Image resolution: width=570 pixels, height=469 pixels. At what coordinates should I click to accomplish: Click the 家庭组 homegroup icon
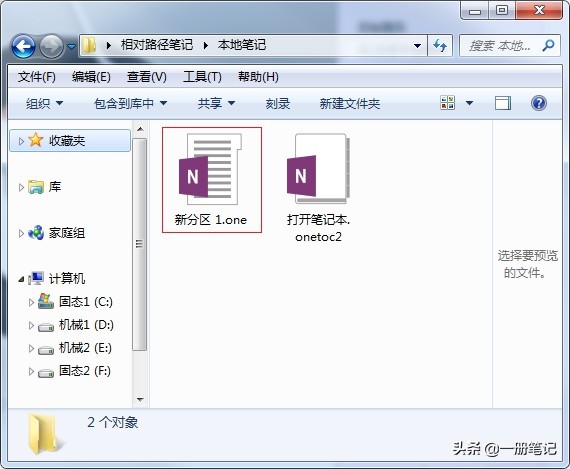tap(36, 233)
